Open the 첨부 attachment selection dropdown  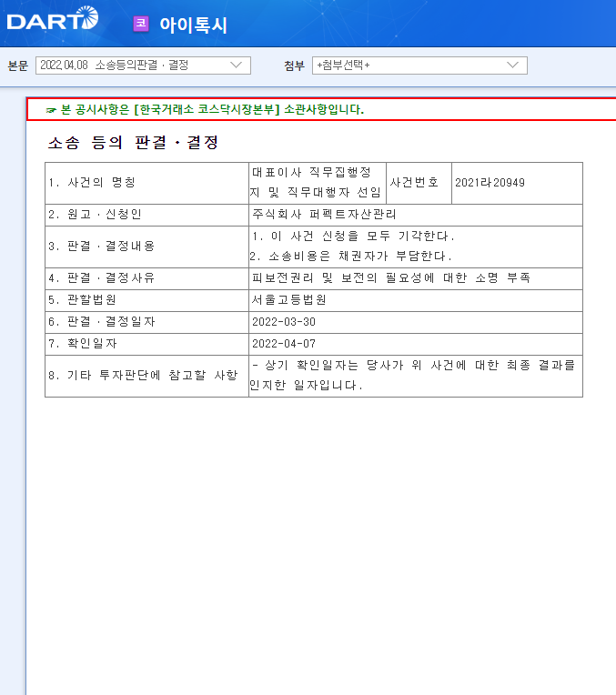pos(419,65)
